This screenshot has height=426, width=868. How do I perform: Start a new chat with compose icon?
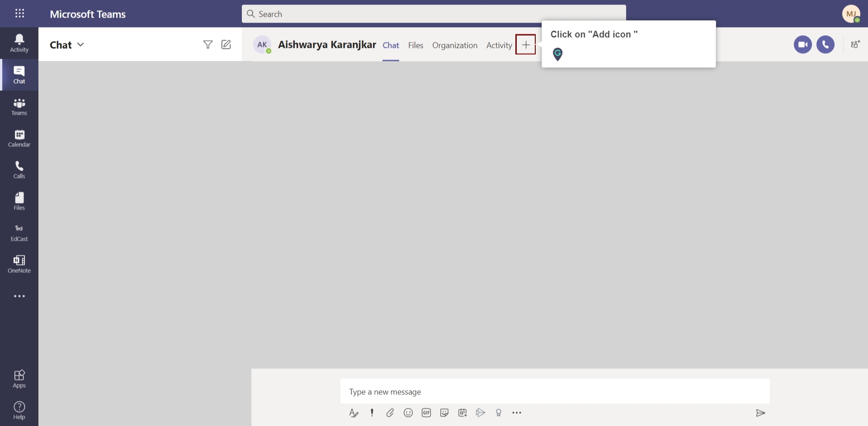coord(226,44)
